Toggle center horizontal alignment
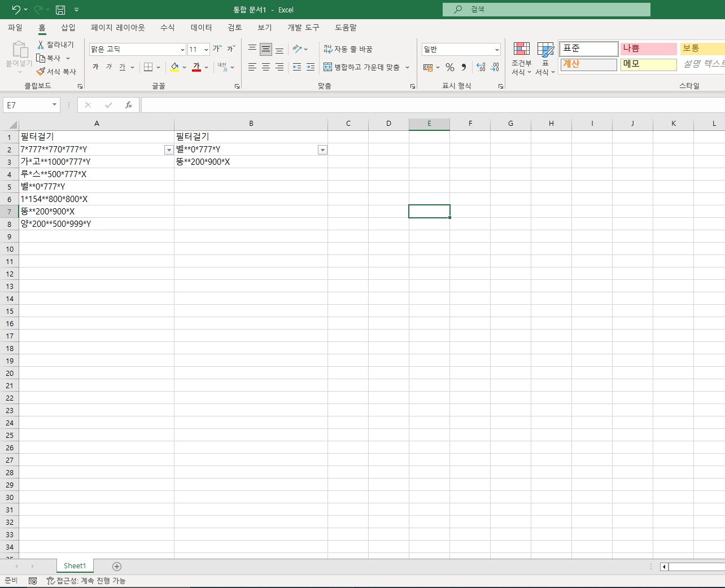The height and width of the screenshot is (588, 725). coord(266,67)
